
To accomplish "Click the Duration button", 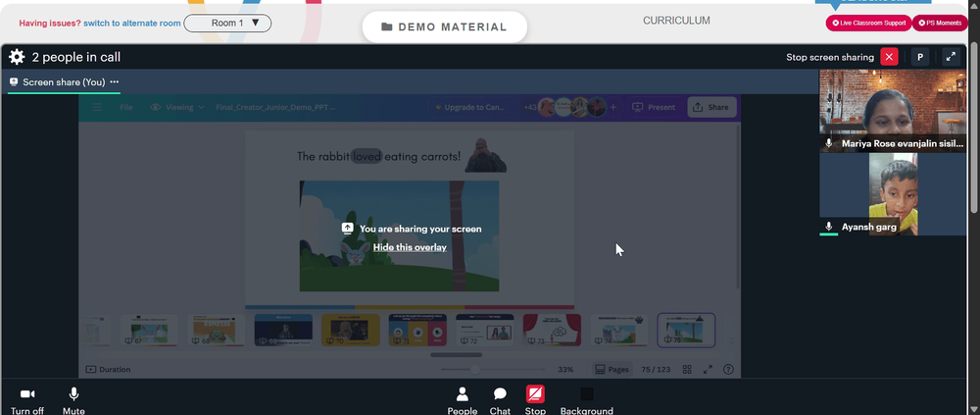I will [x=108, y=369].
